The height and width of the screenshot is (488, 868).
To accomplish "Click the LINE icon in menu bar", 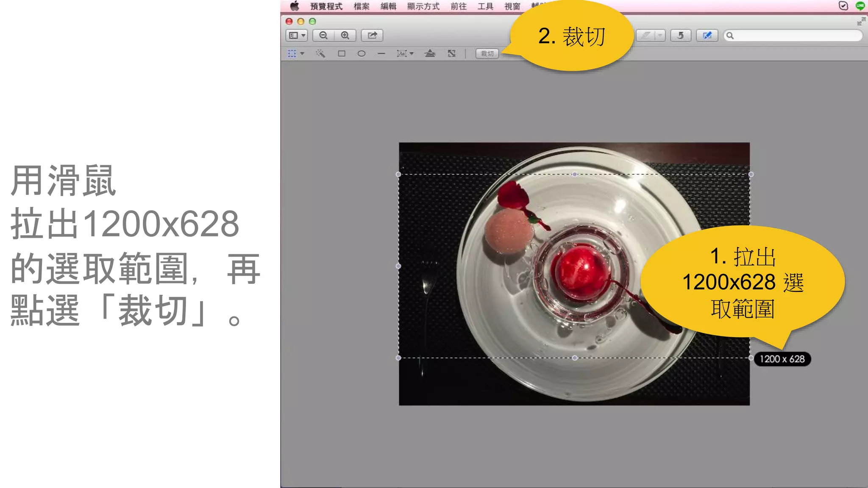I will [860, 6].
